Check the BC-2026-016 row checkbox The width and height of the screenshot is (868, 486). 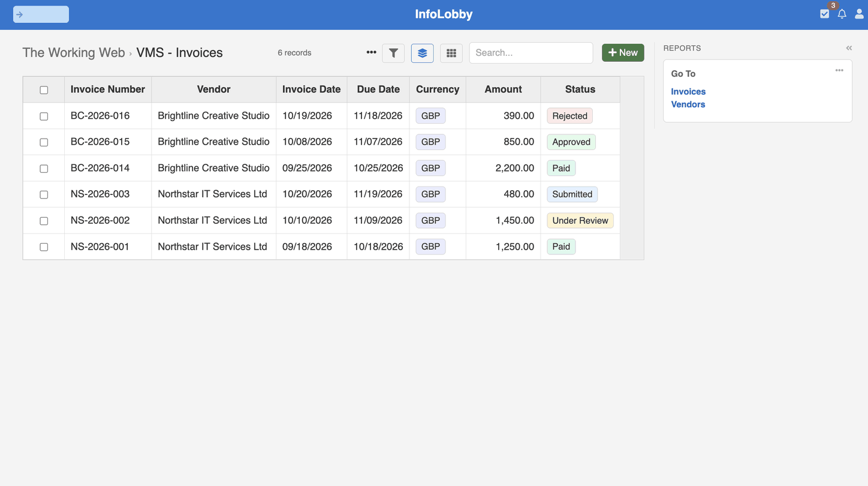(x=44, y=116)
